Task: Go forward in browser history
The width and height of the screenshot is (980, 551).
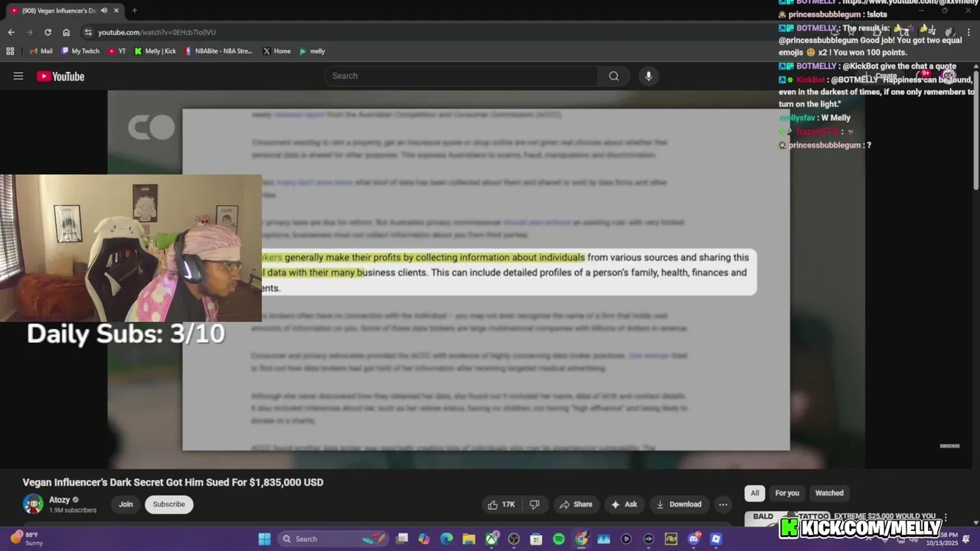Action: point(29,32)
